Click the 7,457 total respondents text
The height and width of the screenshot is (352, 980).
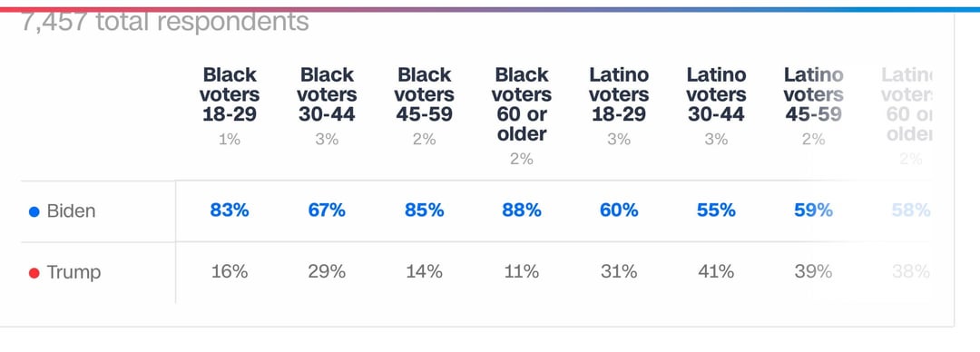click(x=165, y=23)
